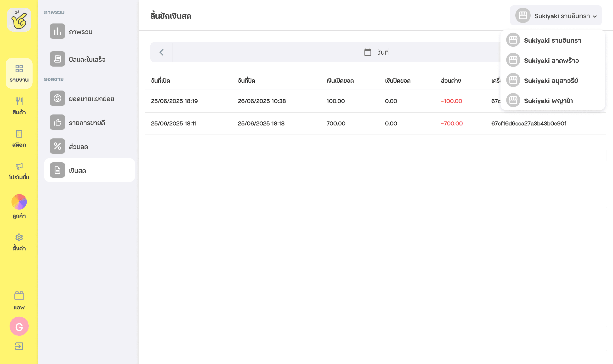Click the logout exit icon
This screenshot has width=613, height=364.
(19, 346)
